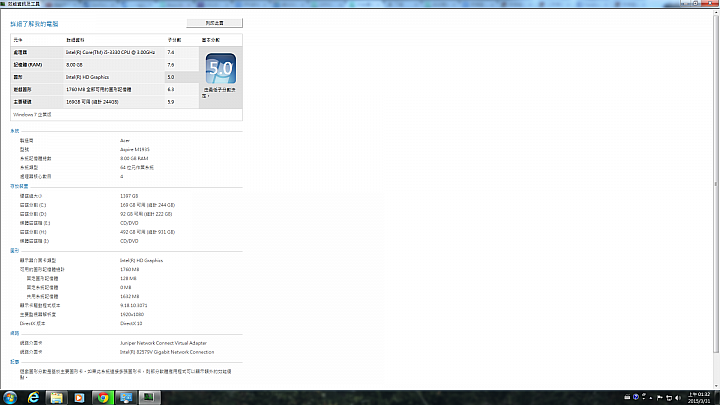
Task: Launch Internet Explorer from the taskbar
Action: click(33, 398)
